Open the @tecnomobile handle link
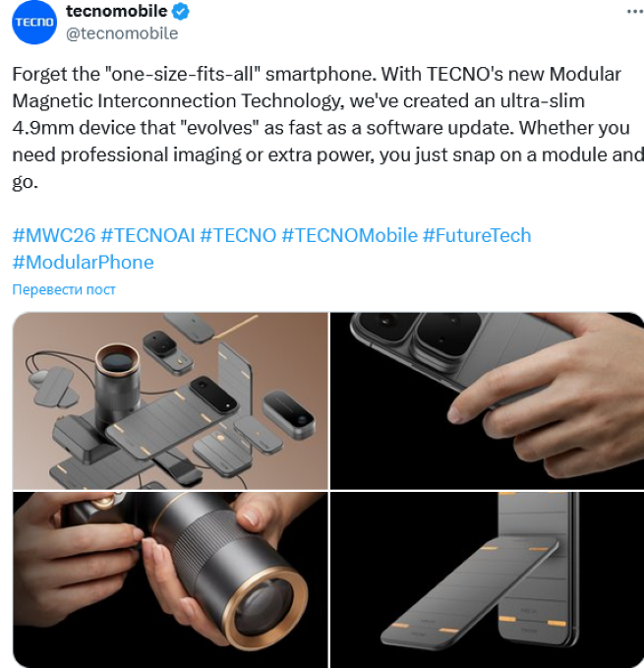The width and height of the screenshot is (644, 668). pos(122,33)
